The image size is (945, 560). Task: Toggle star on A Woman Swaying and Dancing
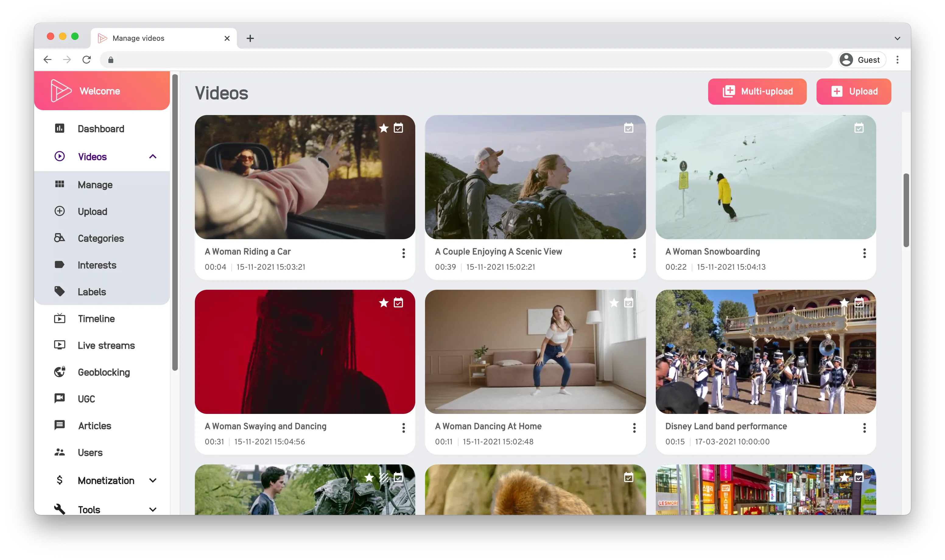(x=384, y=303)
